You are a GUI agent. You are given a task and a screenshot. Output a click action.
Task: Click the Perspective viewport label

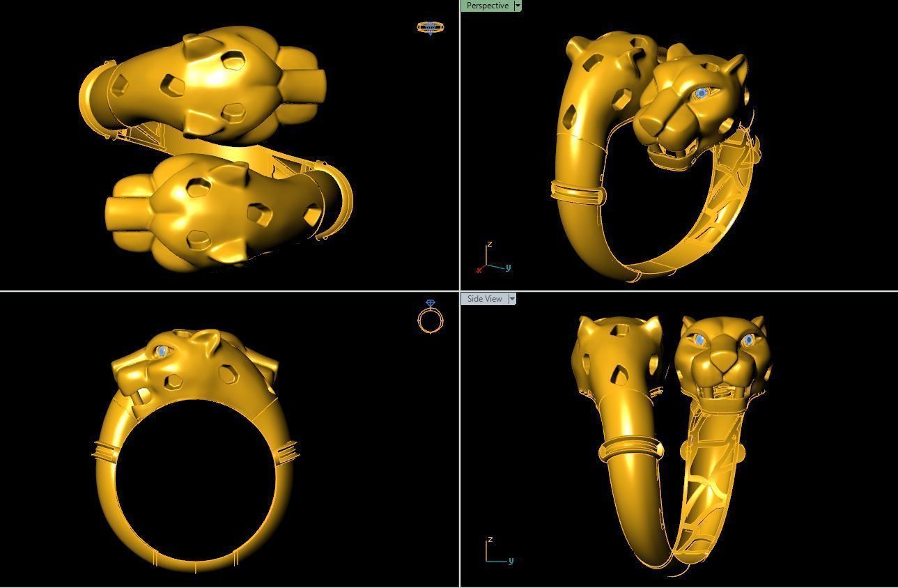487,6
